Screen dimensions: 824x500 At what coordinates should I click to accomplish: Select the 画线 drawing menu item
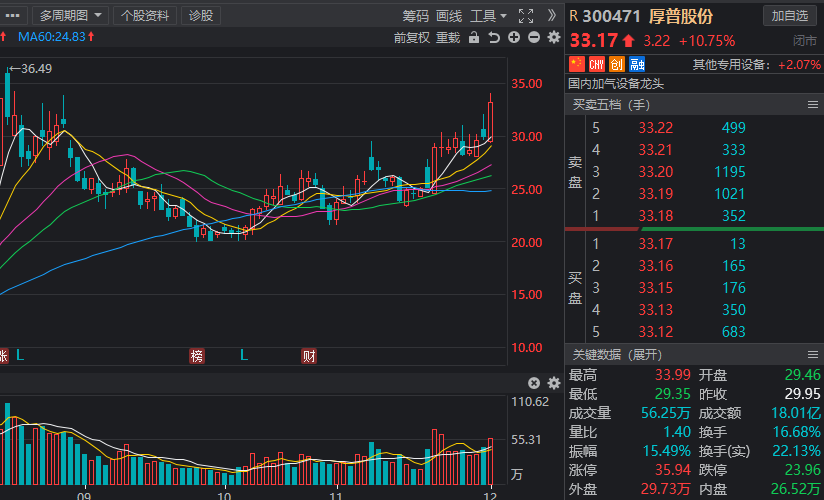pyautogui.click(x=449, y=15)
